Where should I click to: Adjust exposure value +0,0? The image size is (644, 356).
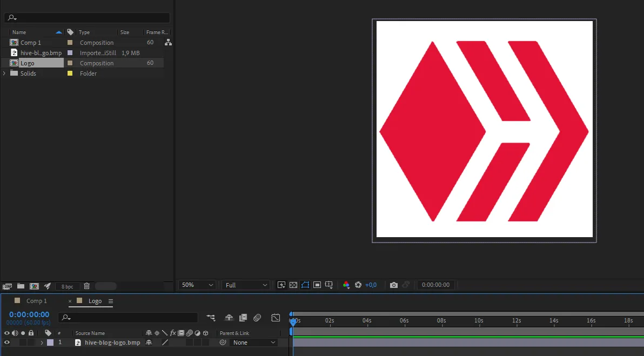click(x=371, y=285)
